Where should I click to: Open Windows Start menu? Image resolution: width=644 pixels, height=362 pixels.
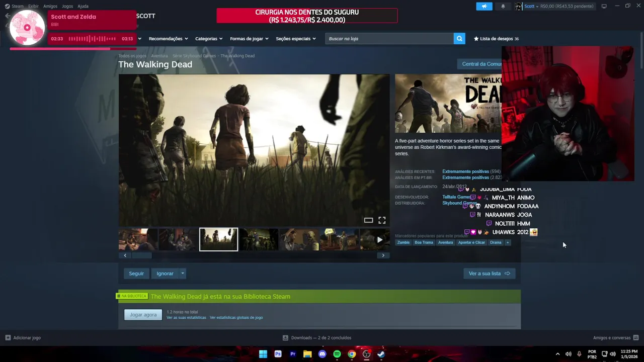263,354
